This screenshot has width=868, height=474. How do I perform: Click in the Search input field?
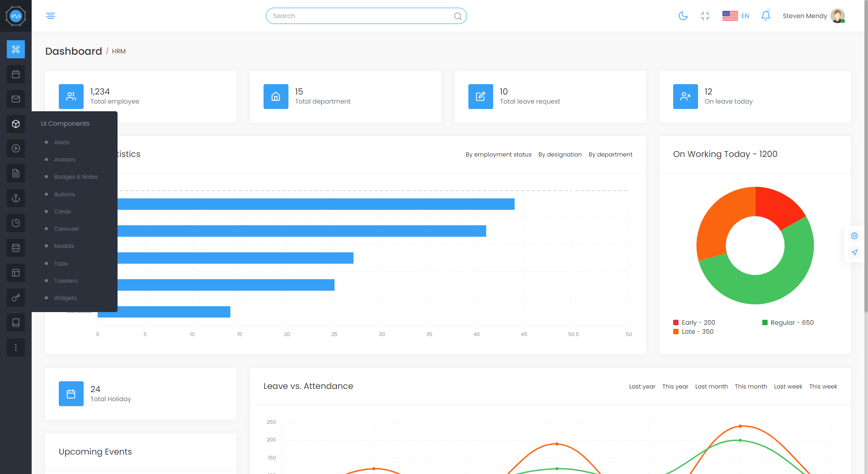pyautogui.click(x=362, y=16)
